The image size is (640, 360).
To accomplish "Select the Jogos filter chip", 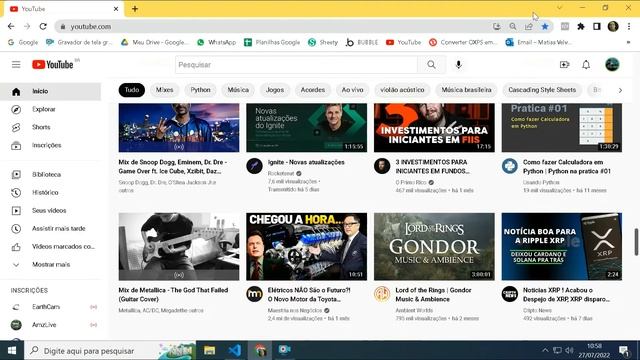I will click(275, 90).
